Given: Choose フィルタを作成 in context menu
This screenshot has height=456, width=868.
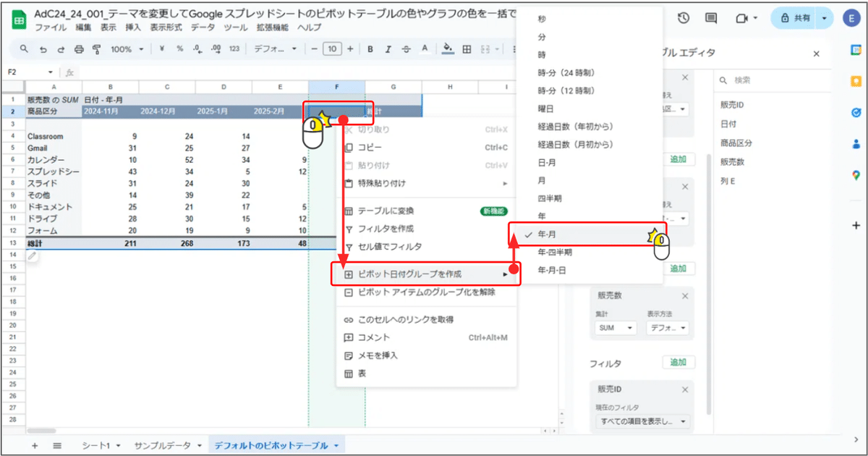Looking at the screenshot, I should tap(427, 229).
